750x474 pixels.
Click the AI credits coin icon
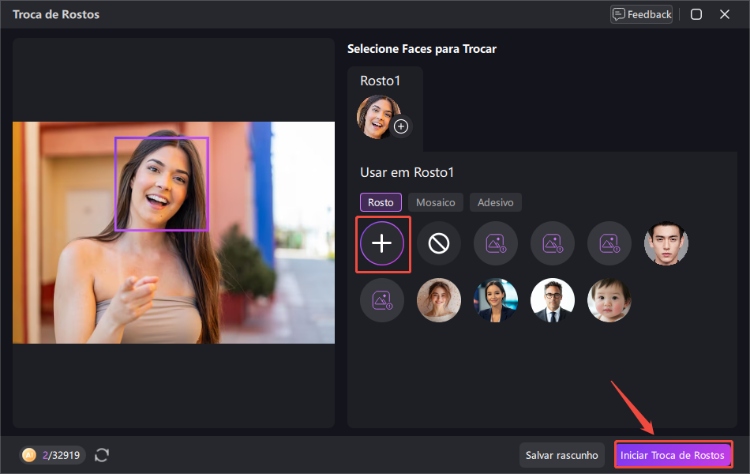coord(29,455)
